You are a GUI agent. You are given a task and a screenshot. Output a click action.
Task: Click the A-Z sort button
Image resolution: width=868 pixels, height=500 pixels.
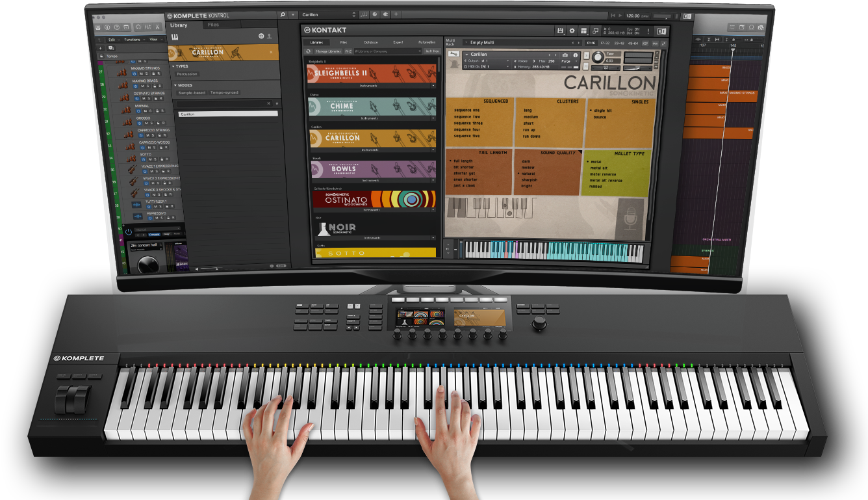(x=349, y=51)
